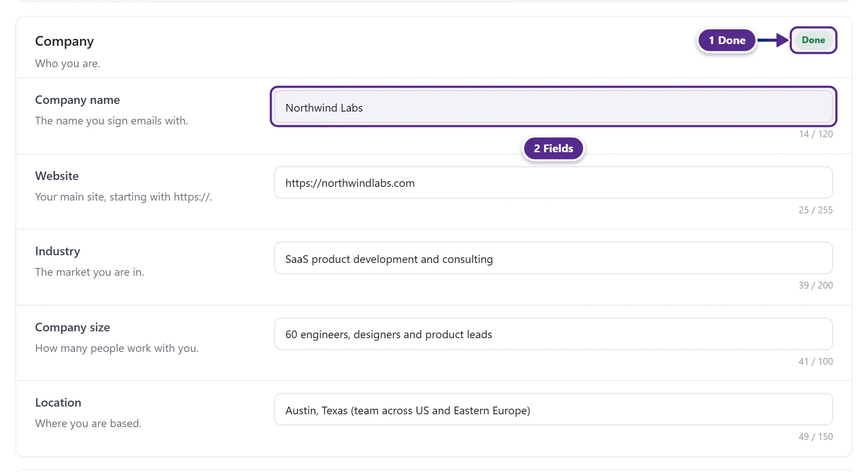Click 'The name you sign emails with.' hint
The width and height of the screenshot is (868, 472).
111,121
